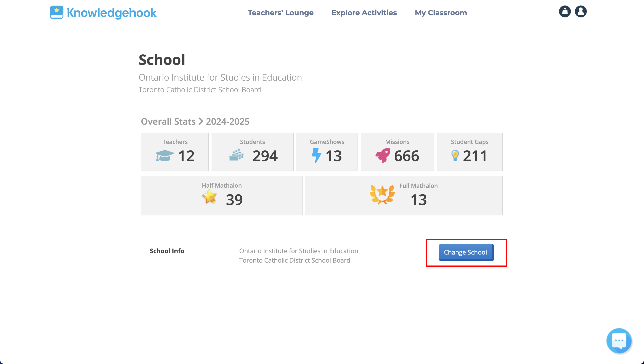Click the Students count 294
Viewport: 644px width, 364px height.
(x=265, y=156)
